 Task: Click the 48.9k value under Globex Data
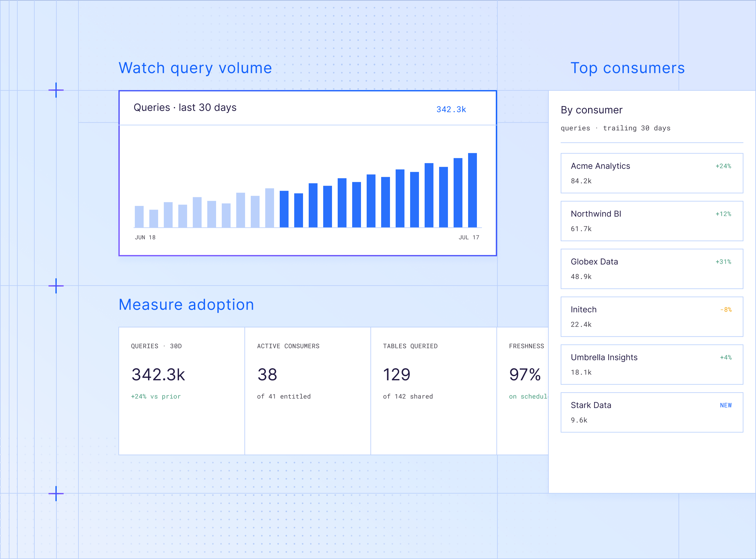click(x=581, y=277)
